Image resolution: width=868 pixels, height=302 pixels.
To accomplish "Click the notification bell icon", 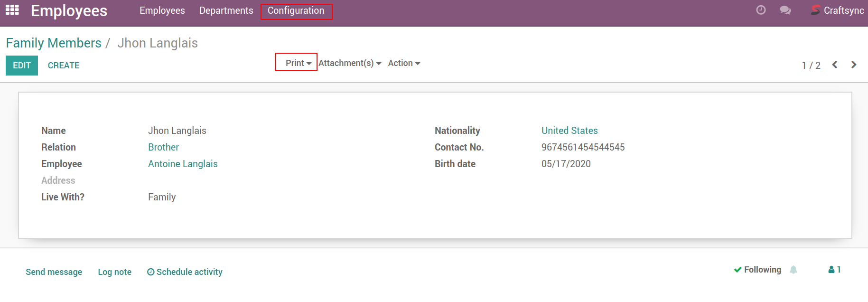I will point(793,270).
